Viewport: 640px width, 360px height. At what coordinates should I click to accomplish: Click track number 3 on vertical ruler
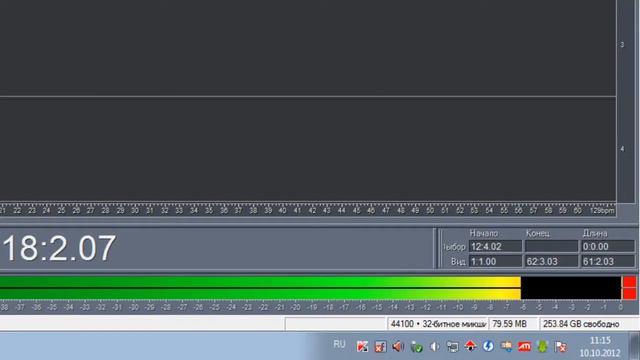click(x=622, y=44)
